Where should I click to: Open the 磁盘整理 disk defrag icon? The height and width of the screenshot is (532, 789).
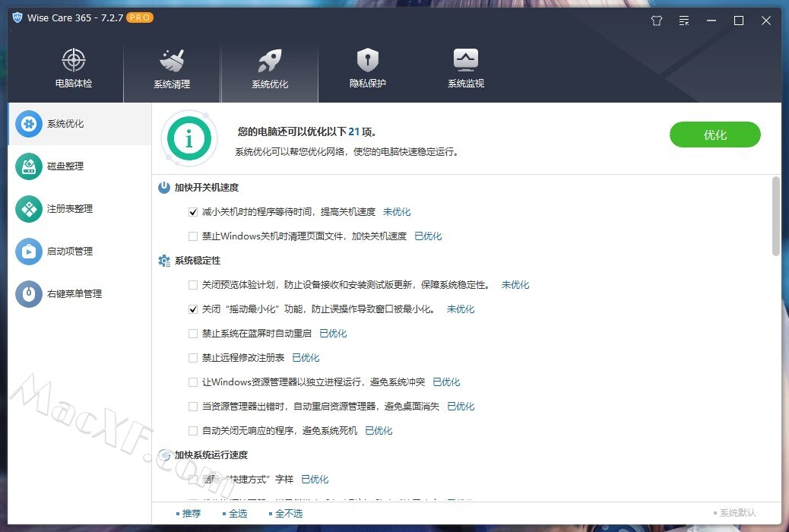point(29,166)
